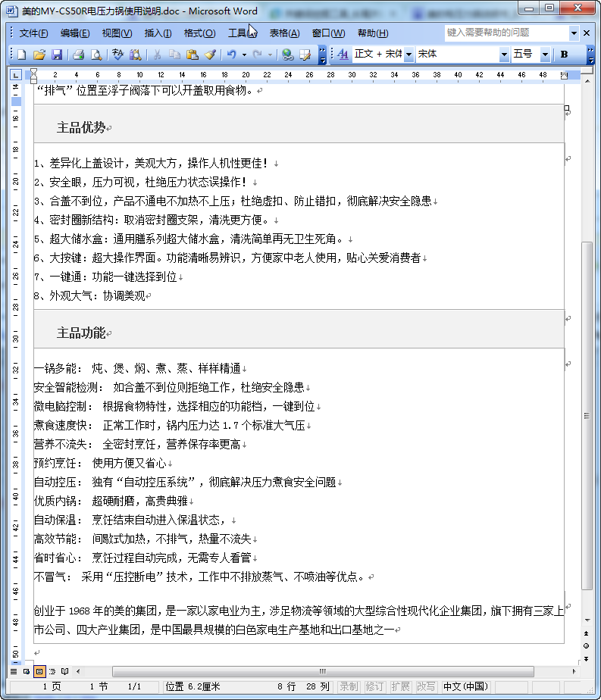Click the tab stop selector on ruler

click(x=16, y=74)
